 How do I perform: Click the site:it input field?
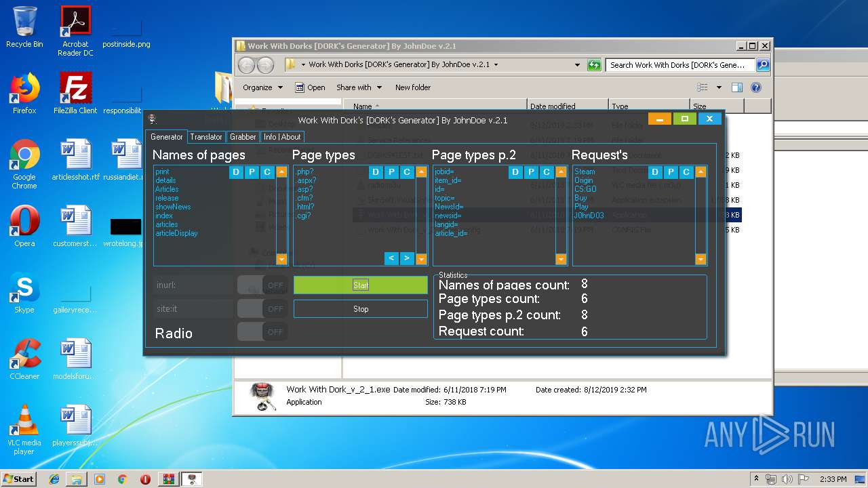[x=194, y=309]
